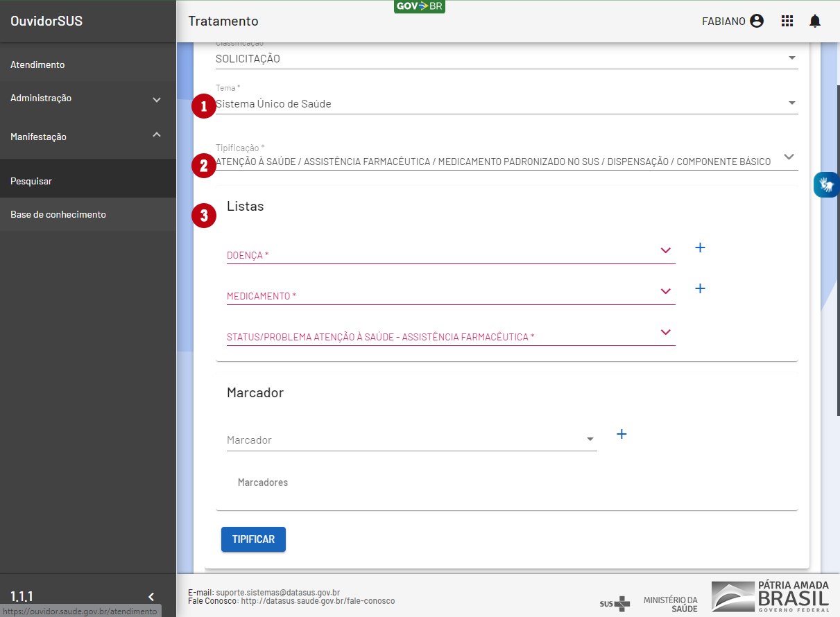The height and width of the screenshot is (617, 840).
Task: Open the FABIANO user account icon
Action: tap(757, 21)
